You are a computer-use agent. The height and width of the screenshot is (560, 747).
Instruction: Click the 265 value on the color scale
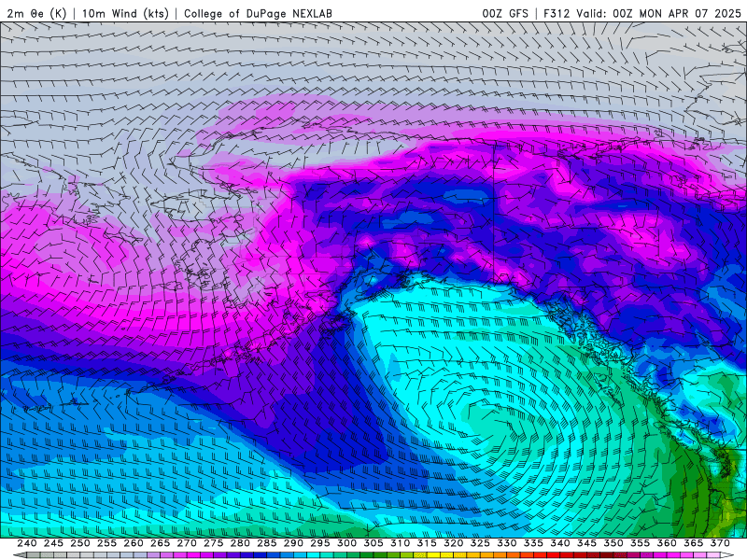(160, 543)
